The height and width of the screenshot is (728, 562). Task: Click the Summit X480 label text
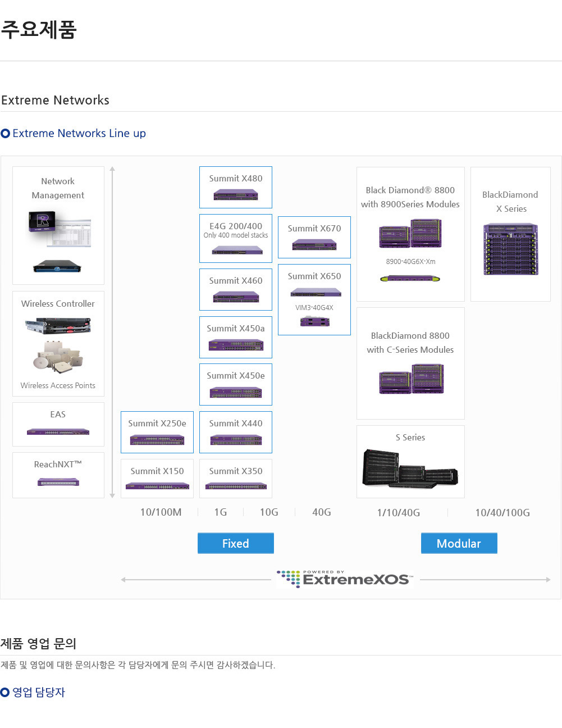coord(236,178)
